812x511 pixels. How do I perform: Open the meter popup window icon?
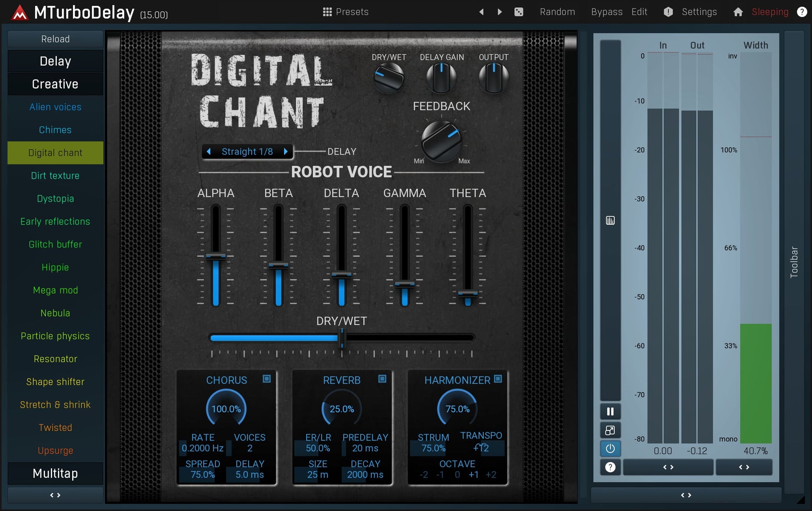tap(610, 430)
